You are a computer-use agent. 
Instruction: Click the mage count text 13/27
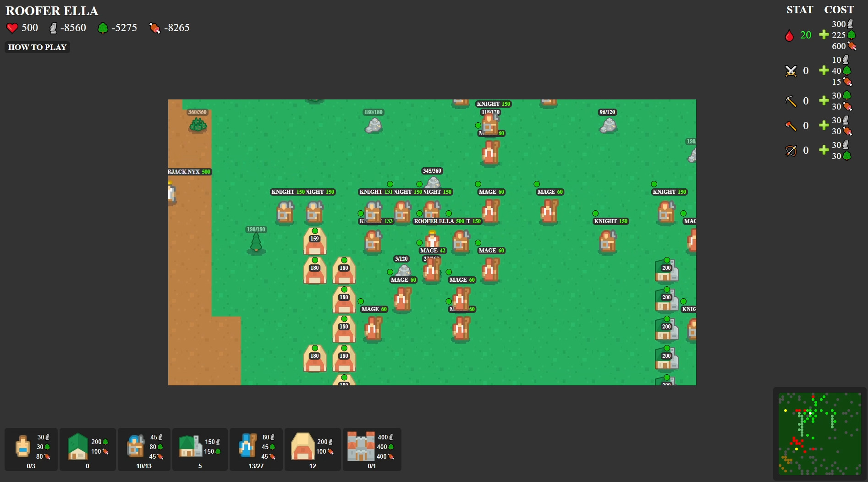tap(256, 466)
